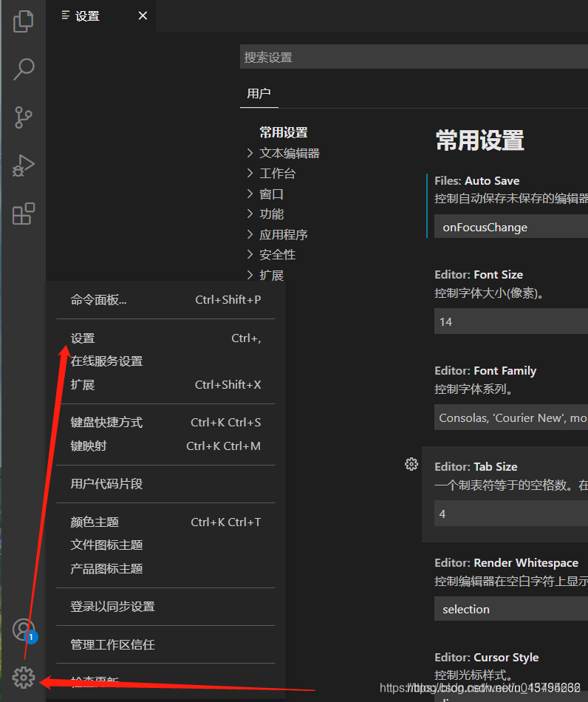Select 设置 from the context menu
Image resolution: width=588 pixels, height=702 pixels.
pyautogui.click(x=83, y=338)
